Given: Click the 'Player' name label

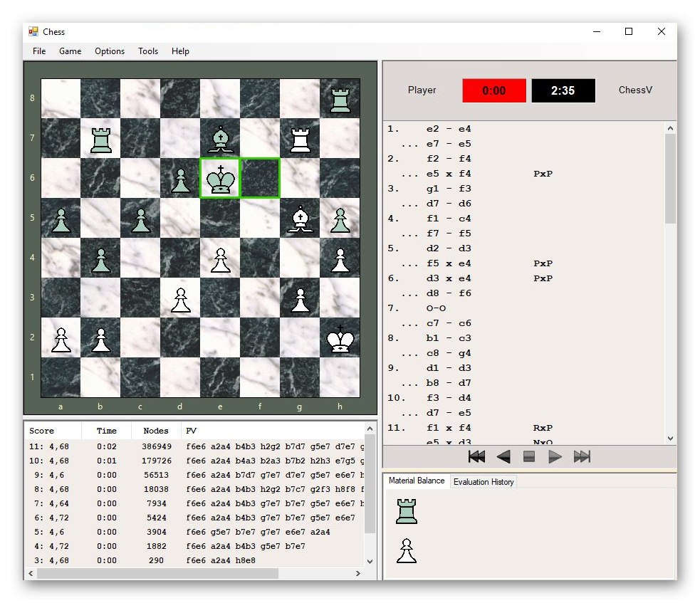Looking at the screenshot, I should click(422, 90).
